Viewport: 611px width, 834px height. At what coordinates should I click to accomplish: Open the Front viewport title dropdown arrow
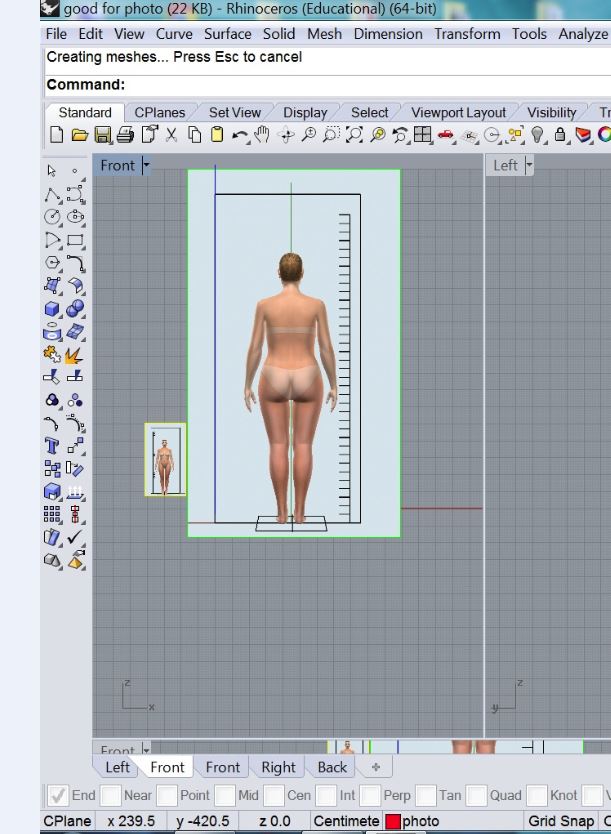[x=146, y=165]
